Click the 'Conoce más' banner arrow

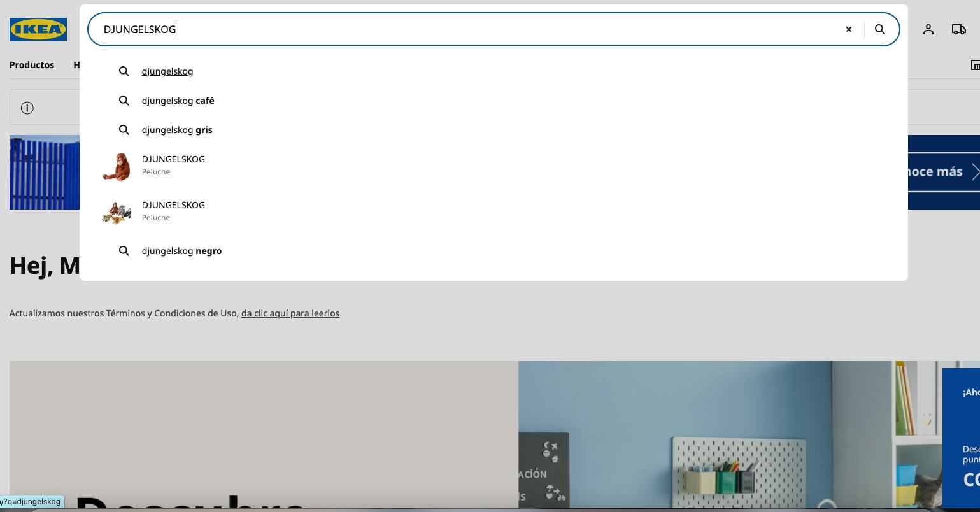coord(976,172)
